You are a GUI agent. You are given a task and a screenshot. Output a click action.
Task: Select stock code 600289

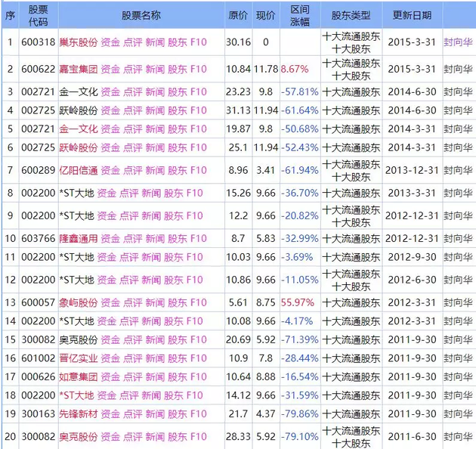click(39, 170)
